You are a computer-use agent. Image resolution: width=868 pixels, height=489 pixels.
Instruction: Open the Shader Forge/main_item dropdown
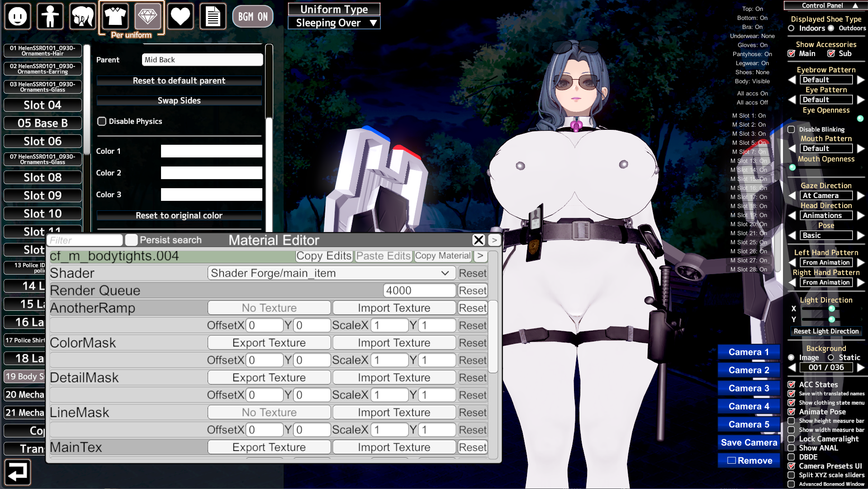point(330,273)
